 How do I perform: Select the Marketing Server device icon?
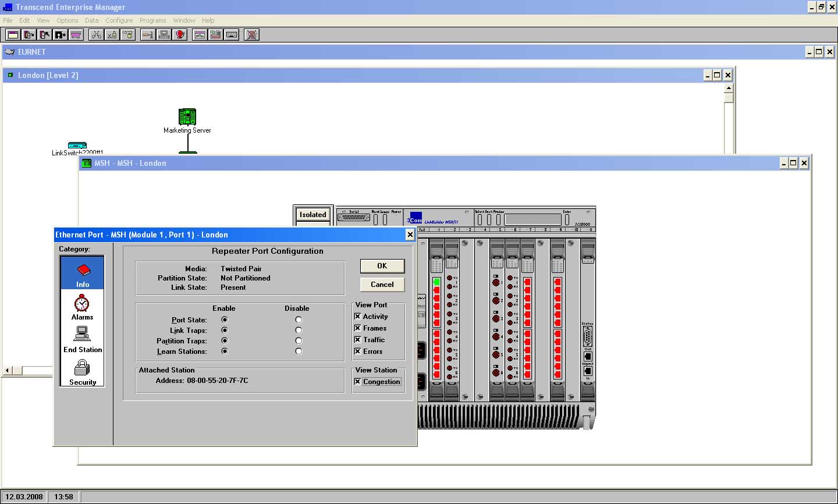click(x=187, y=116)
